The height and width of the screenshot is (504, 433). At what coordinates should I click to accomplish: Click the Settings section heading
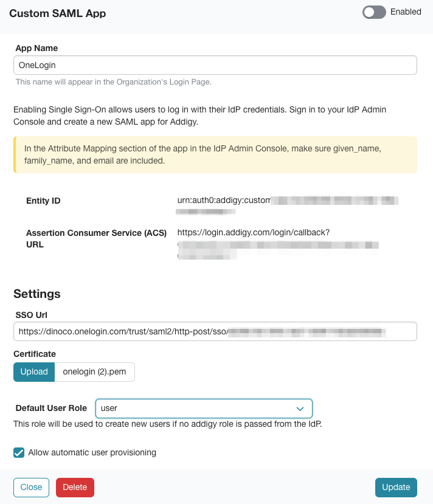[x=36, y=294]
